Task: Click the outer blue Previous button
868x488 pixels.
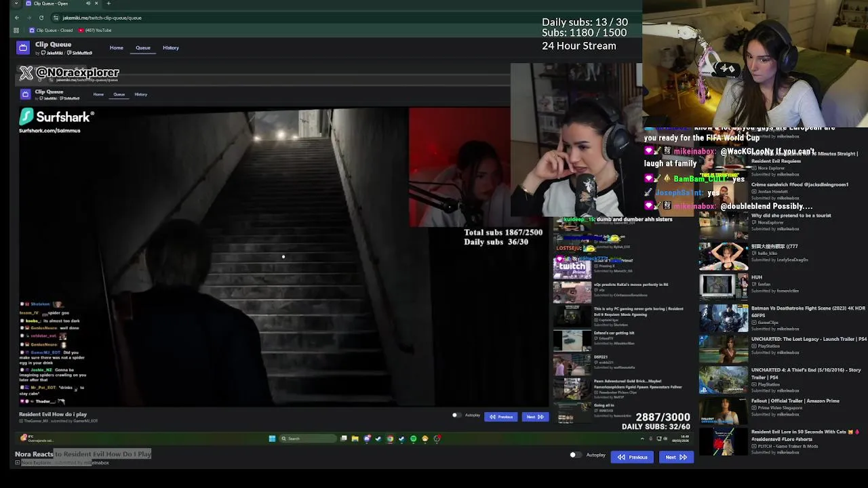Action: tap(632, 457)
